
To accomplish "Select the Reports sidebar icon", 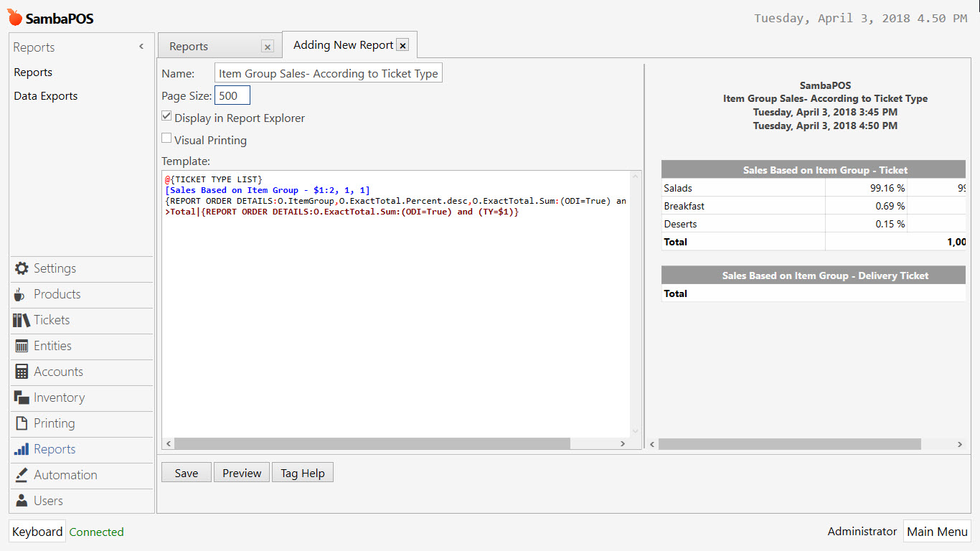I will [x=54, y=449].
